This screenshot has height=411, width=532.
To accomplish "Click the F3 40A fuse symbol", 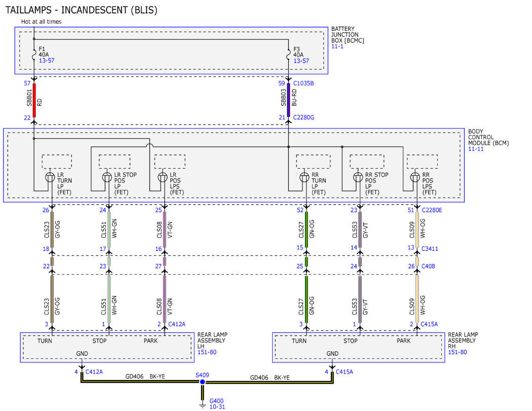I will [288, 55].
